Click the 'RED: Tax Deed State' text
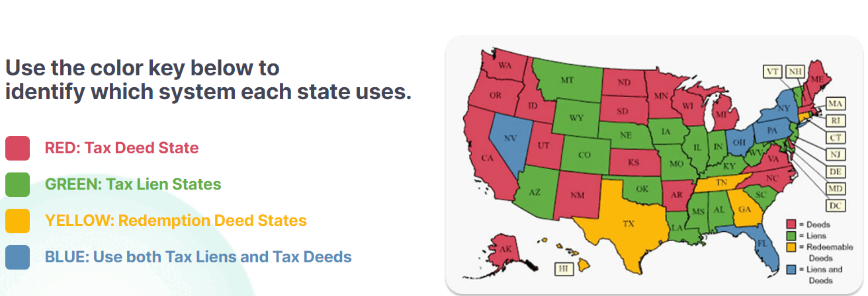Image resolution: width=868 pixels, height=296 pixels. [x=122, y=148]
